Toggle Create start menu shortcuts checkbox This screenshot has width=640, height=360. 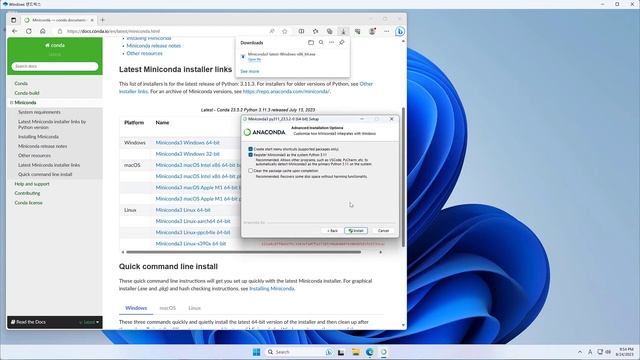251,149
